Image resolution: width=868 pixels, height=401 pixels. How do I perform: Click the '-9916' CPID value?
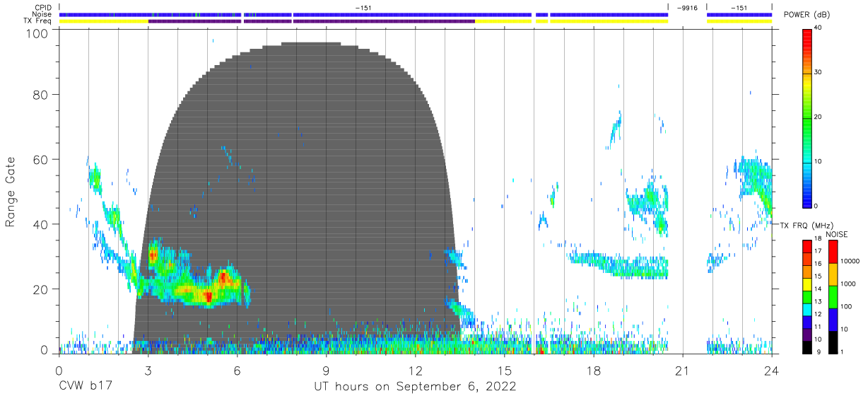[x=687, y=7]
